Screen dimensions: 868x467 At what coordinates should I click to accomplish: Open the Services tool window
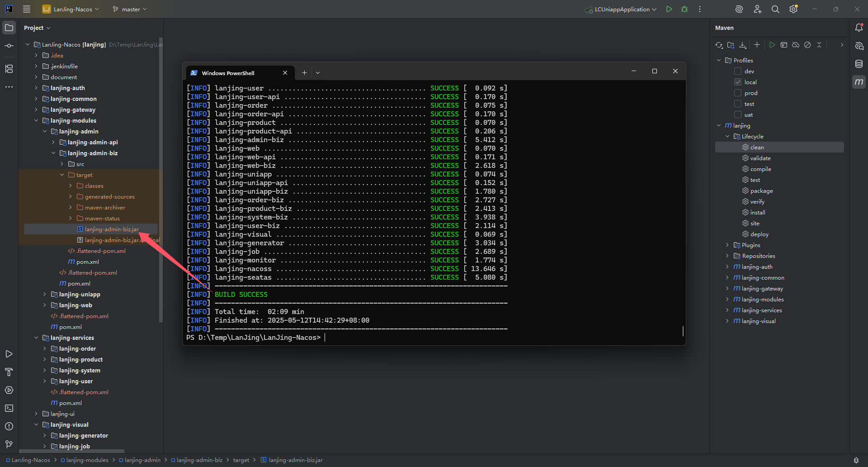click(x=9, y=390)
